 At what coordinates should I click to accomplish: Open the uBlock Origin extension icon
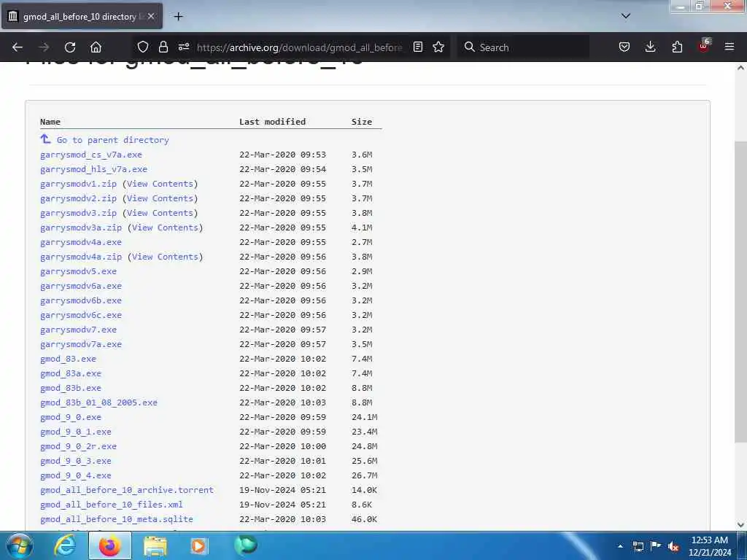click(704, 46)
